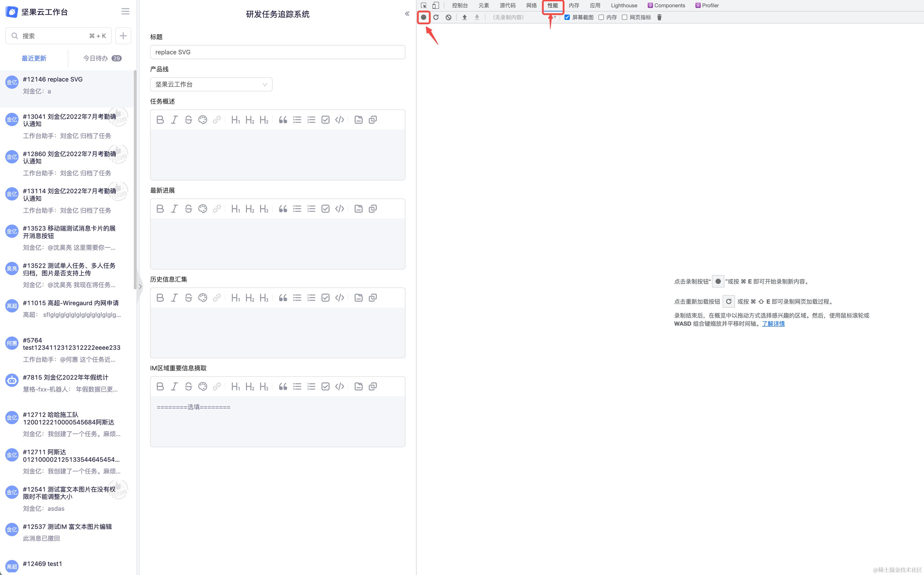Enable the 内存 checkbox
Screen dimensions: 924x575
(x=601, y=17)
